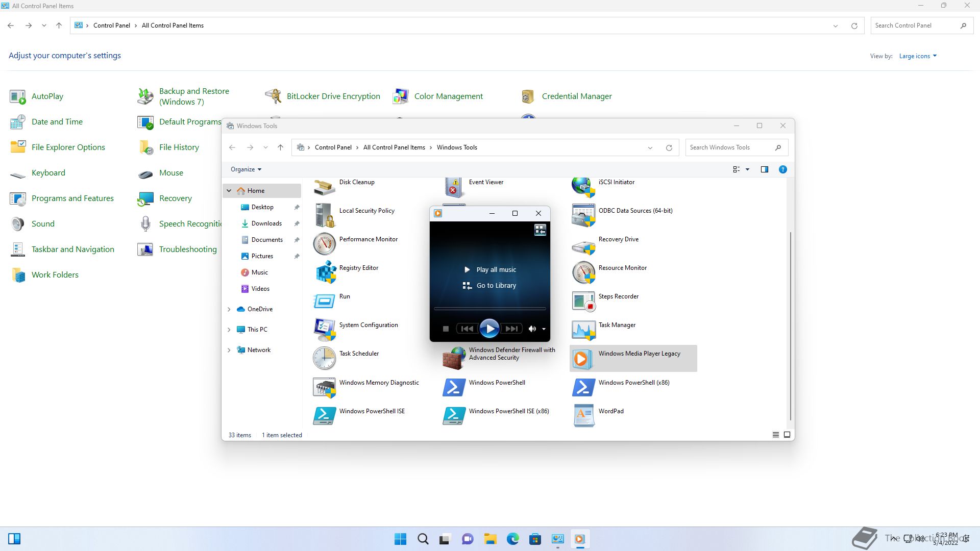This screenshot has width=980, height=551.
Task: Go up one level in Windows Tools
Action: point(280,147)
